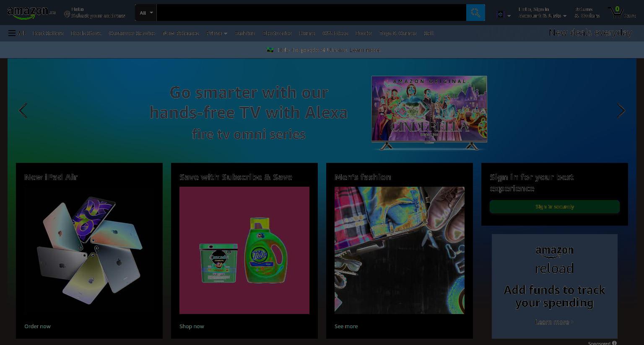Open the iPad Air product image
The image size is (644, 345).
coord(89,250)
